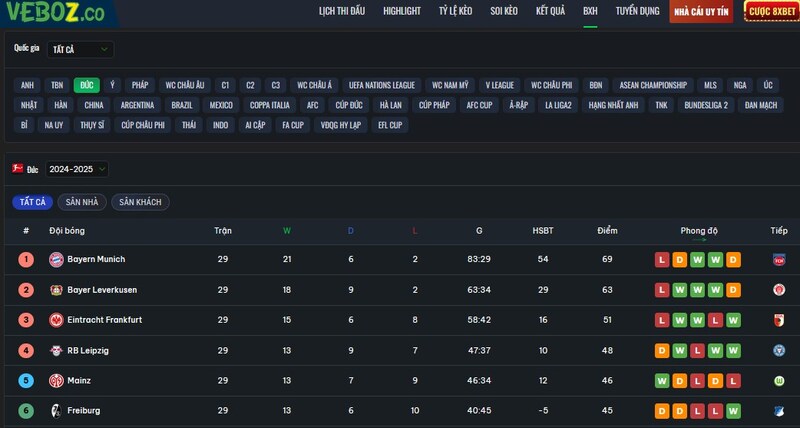800x428 pixels.
Task: Open the Bayern Munich team link
Action: point(96,259)
